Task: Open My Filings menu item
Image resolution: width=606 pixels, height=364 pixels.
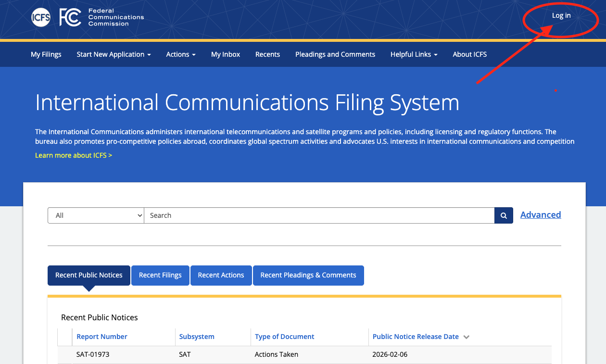Action: pos(46,54)
